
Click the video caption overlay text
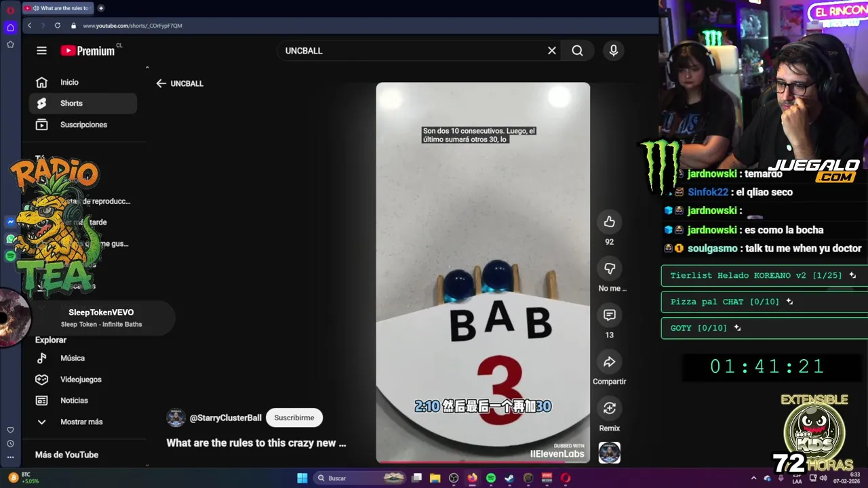pos(479,135)
